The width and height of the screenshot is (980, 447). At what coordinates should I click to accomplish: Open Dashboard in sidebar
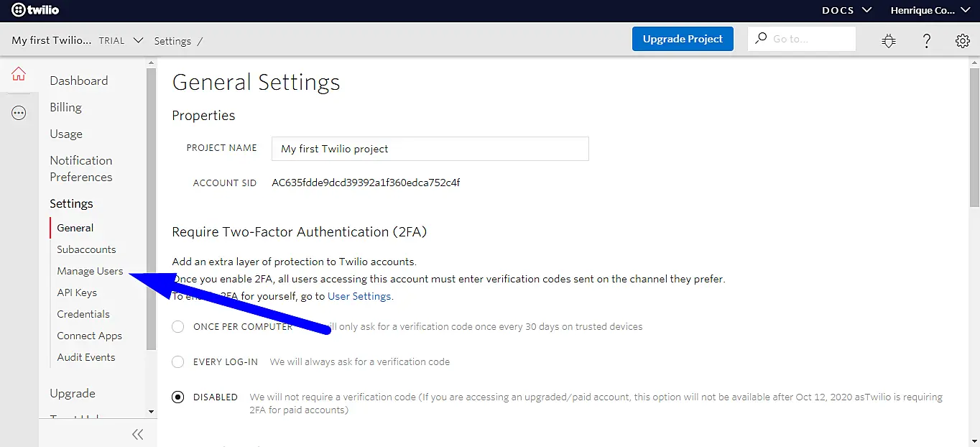[79, 80]
